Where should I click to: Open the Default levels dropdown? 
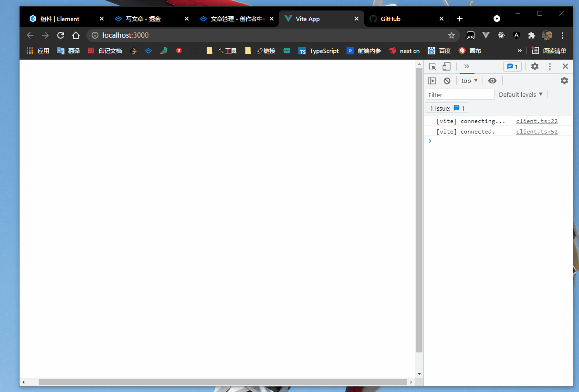pyautogui.click(x=521, y=94)
